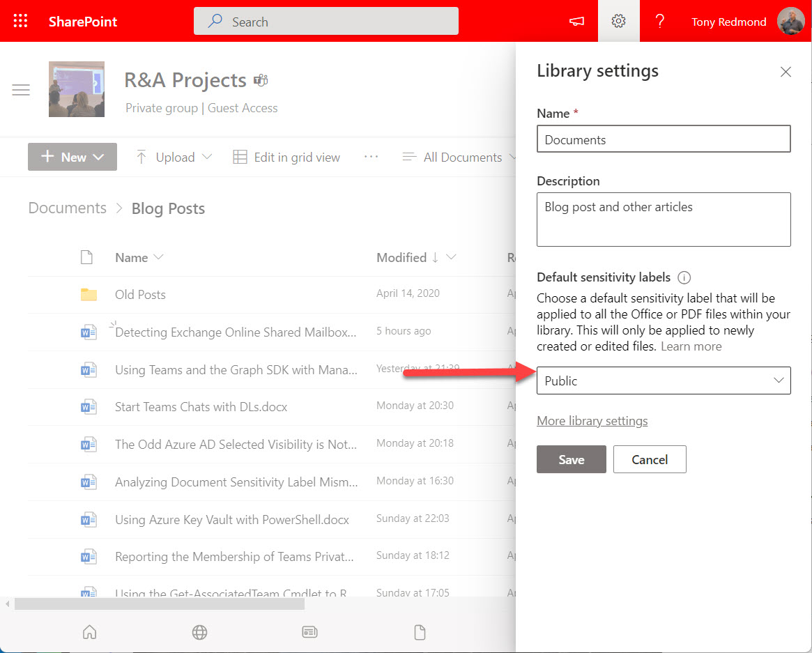The height and width of the screenshot is (653, 812).
Task: Open Tony Redmond's profile picture
Action: (x=791, y=21)
